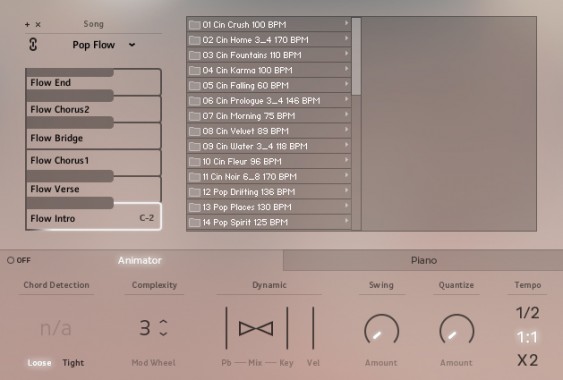
Task: Click folder icon of 12 Pop Drifting
Action: click(x=195, y=192)
